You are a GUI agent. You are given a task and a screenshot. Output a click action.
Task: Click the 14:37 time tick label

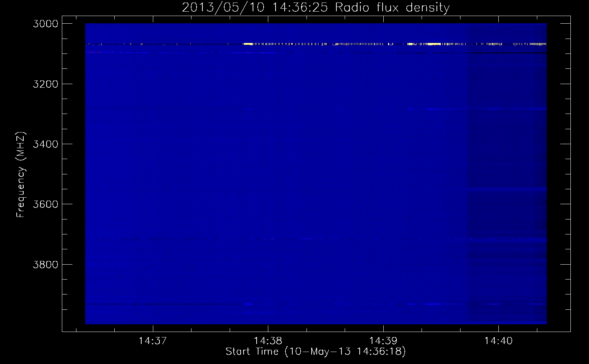click(153, 341)
